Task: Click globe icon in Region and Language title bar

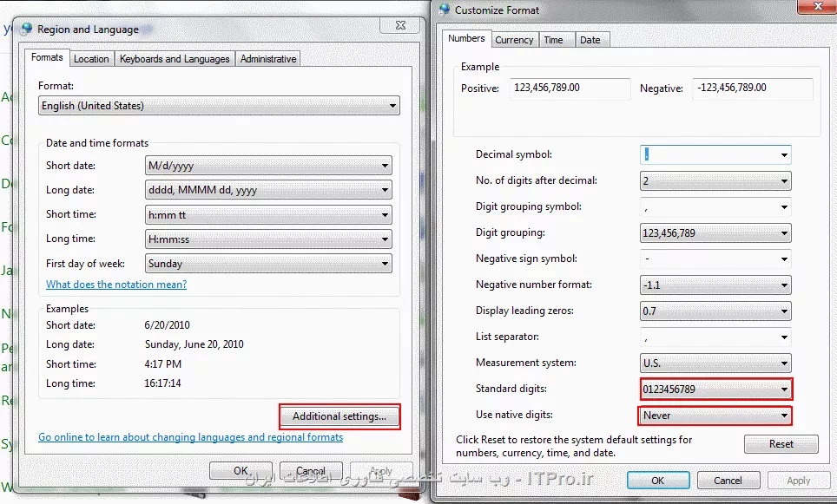Action: (x=27, y=29)
